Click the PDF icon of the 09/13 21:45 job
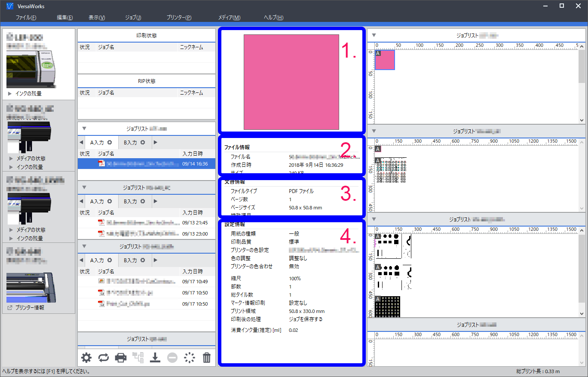Viewport: 588px width, 377px height. tap(102, 222)
